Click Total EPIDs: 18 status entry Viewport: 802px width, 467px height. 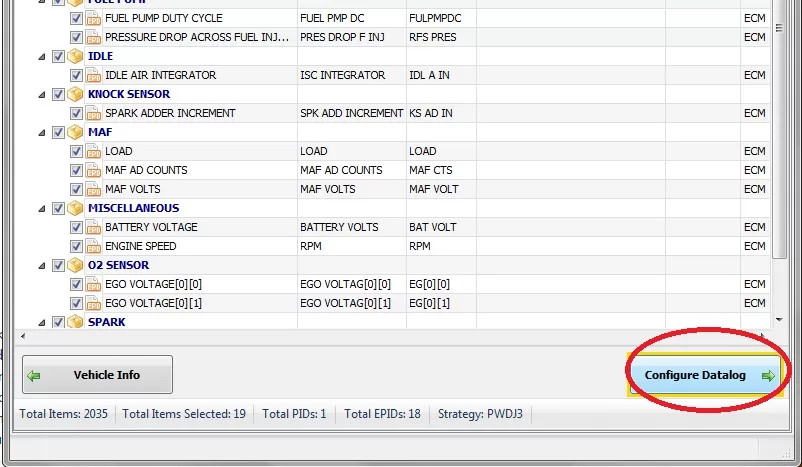[382, 414]
